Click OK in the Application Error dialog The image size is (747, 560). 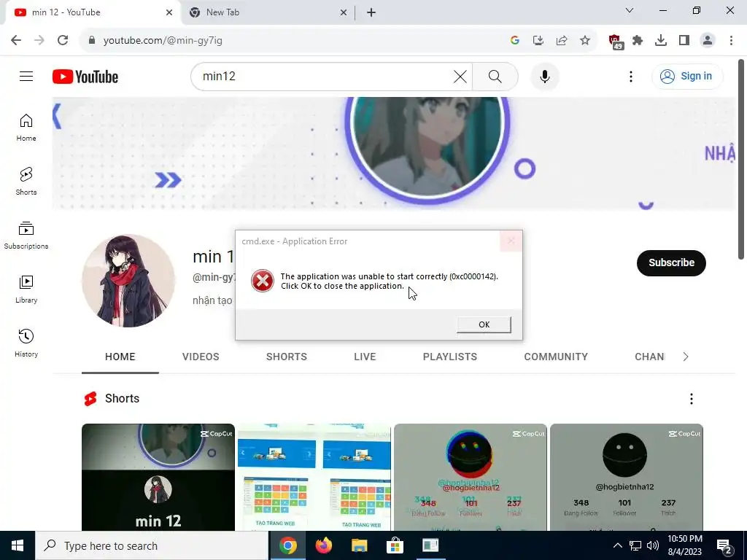(x=484, y=324)
